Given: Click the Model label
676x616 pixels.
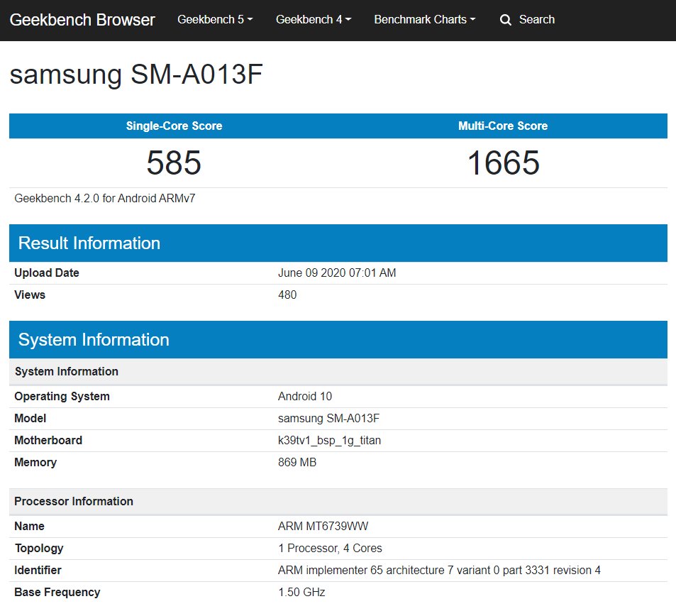Looking at the screenshot, I should [31, 418].
